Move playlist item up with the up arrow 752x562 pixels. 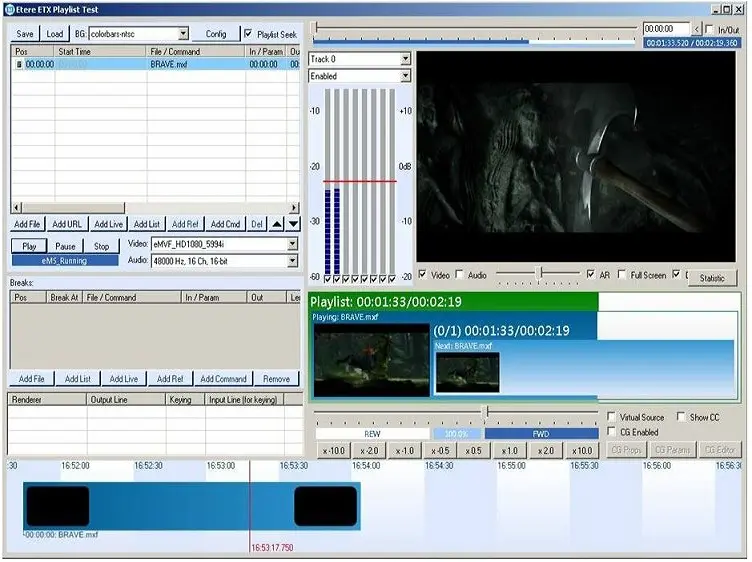coord(278,224)
